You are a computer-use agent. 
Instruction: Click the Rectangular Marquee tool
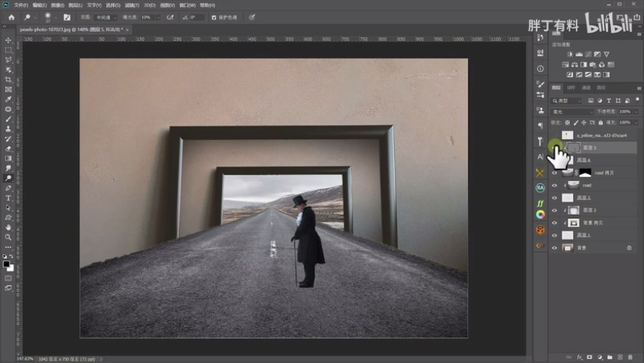(9, 50)
